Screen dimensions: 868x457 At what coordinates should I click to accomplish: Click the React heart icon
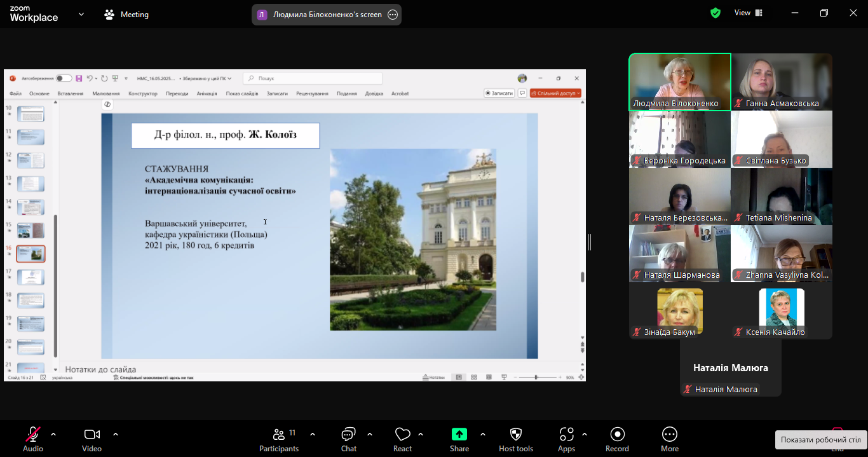[402, 435]
